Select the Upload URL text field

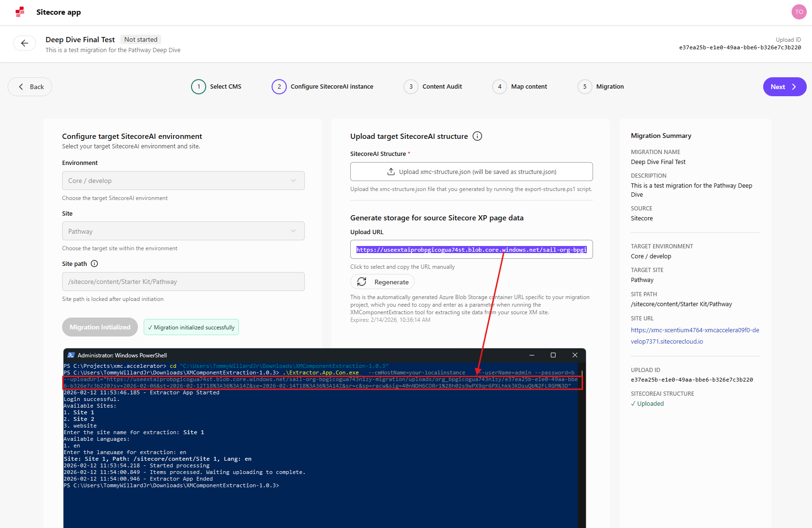click(471, 249)
